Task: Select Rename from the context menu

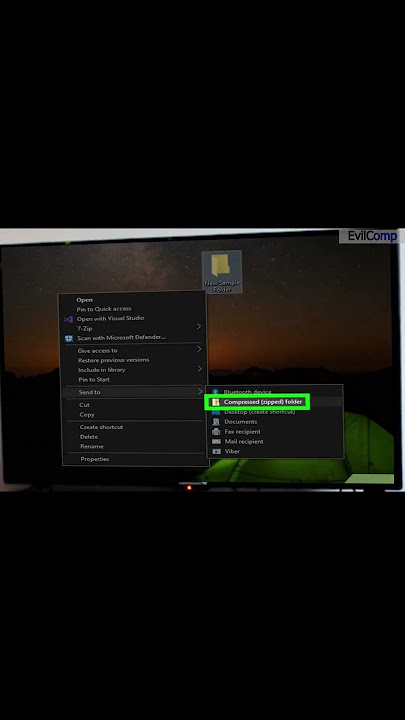Action: point(92,446)
